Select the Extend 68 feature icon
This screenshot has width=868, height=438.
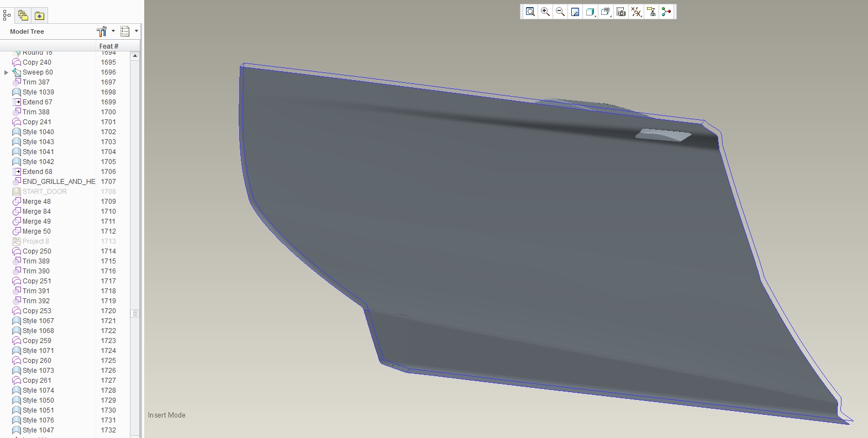point(17,172)
